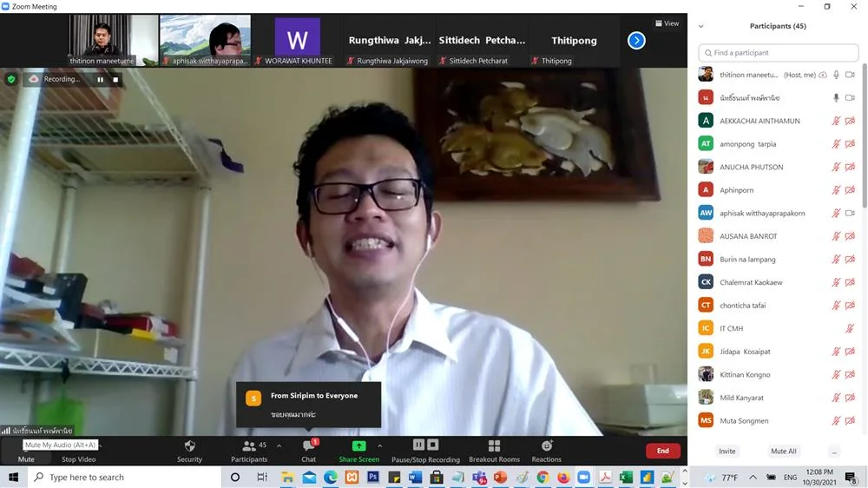Click Mute All button

pos(783,452)
